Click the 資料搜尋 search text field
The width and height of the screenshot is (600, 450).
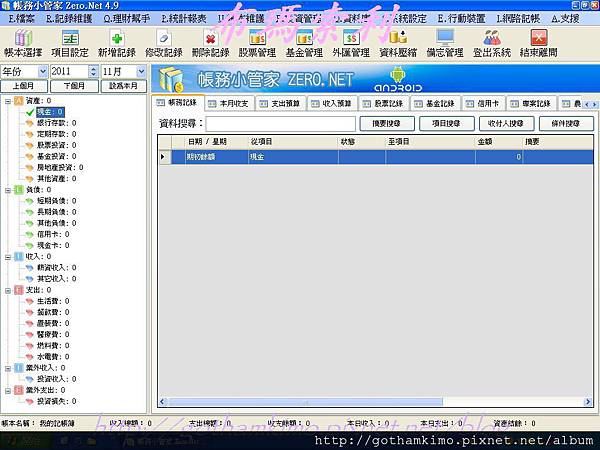click(x=280, y=124)
